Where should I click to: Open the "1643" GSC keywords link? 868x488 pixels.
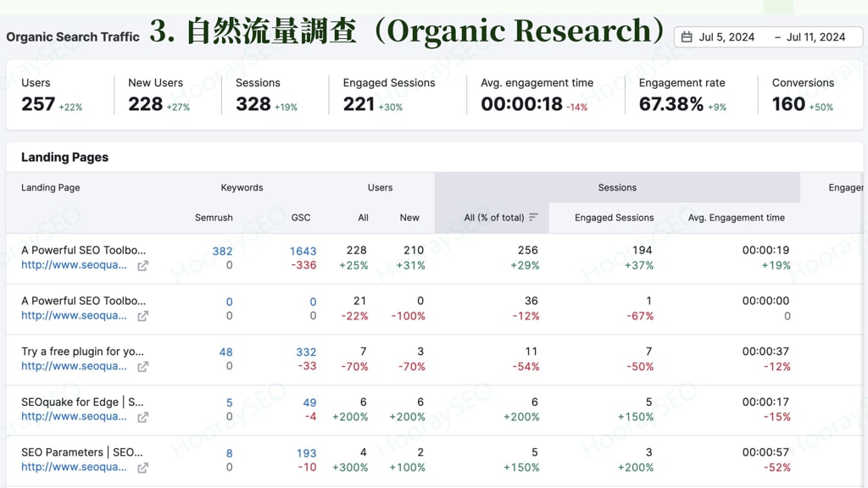[x=303, y=252]
